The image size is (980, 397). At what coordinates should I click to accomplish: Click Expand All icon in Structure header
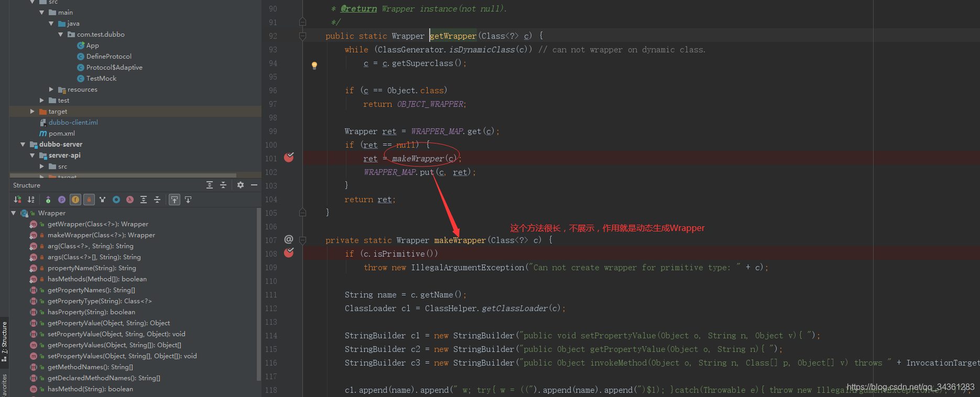click(x=210, y=185)
